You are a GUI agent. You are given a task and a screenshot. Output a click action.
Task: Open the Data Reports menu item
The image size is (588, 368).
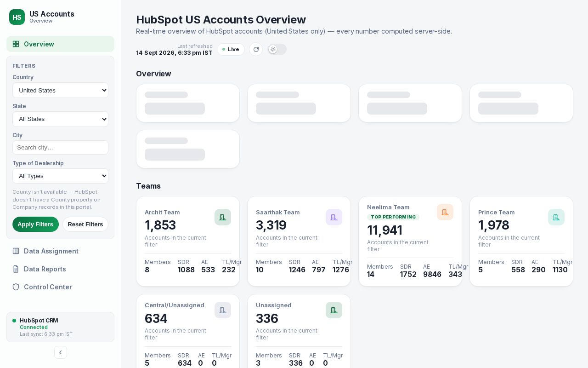click(x=60, y=269)
